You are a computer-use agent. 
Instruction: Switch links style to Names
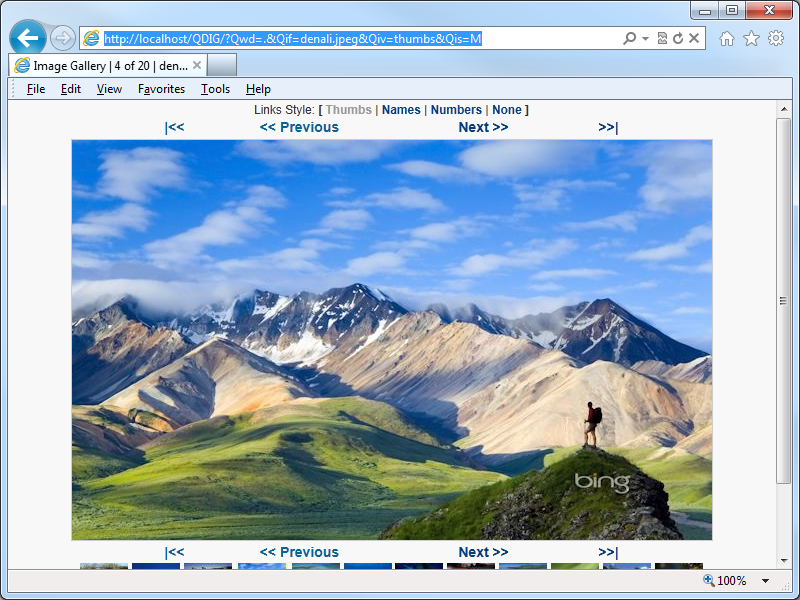pos(401,110)
